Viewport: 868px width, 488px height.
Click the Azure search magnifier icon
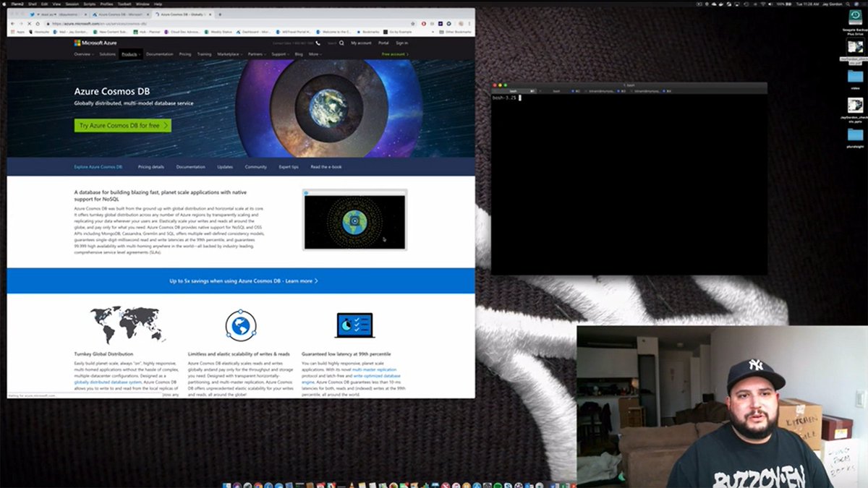click(342, 43)
